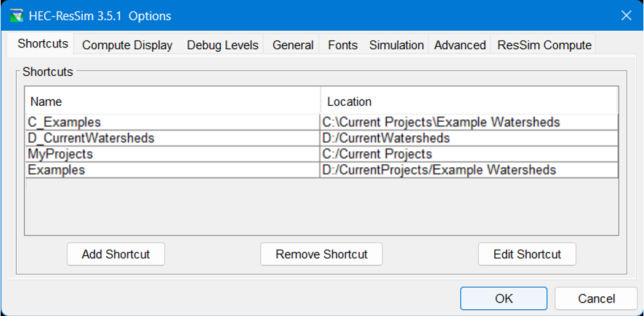
Task: Click the Add Shortcut button
Action: [115, 254]
